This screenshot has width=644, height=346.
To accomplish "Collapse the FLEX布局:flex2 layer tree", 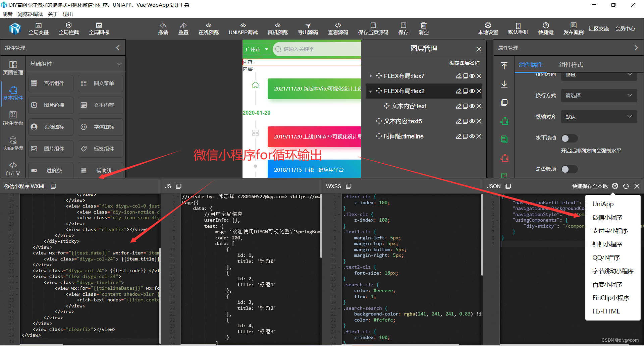I will click(371, 91).
